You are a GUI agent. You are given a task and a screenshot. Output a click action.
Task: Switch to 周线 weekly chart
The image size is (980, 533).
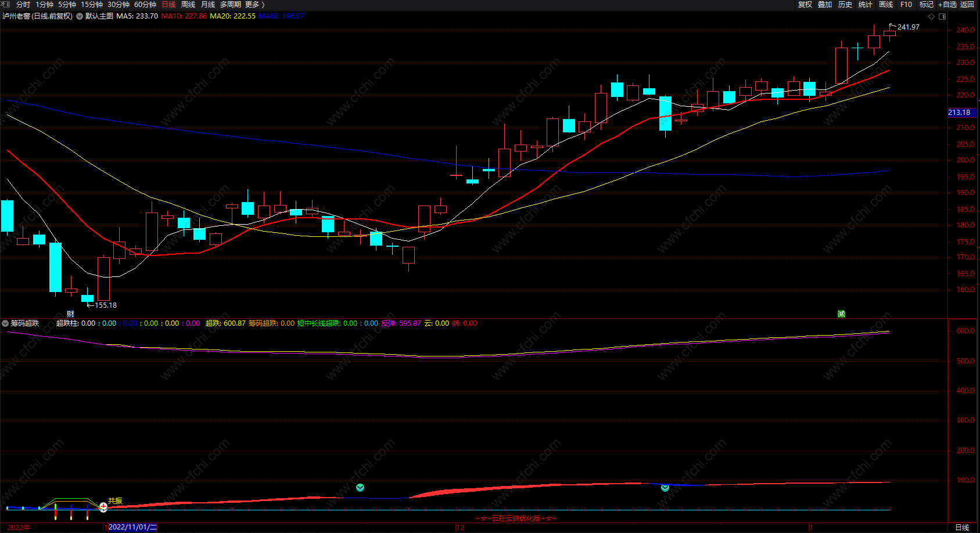click(188, 5)
